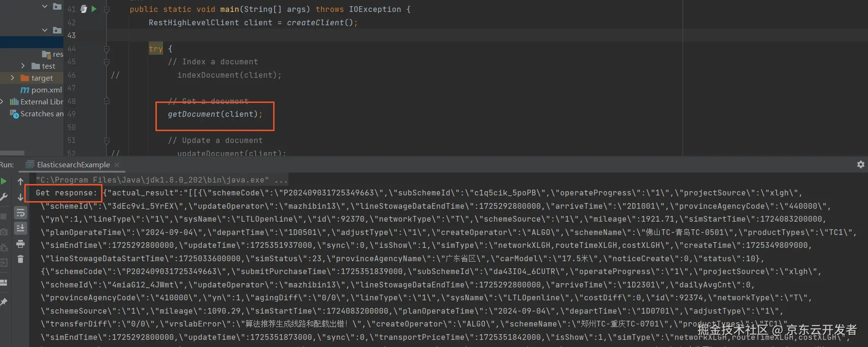This screenshot has width=868, height=347.
Task: Click the try keyword
Action: pos(155,49)
